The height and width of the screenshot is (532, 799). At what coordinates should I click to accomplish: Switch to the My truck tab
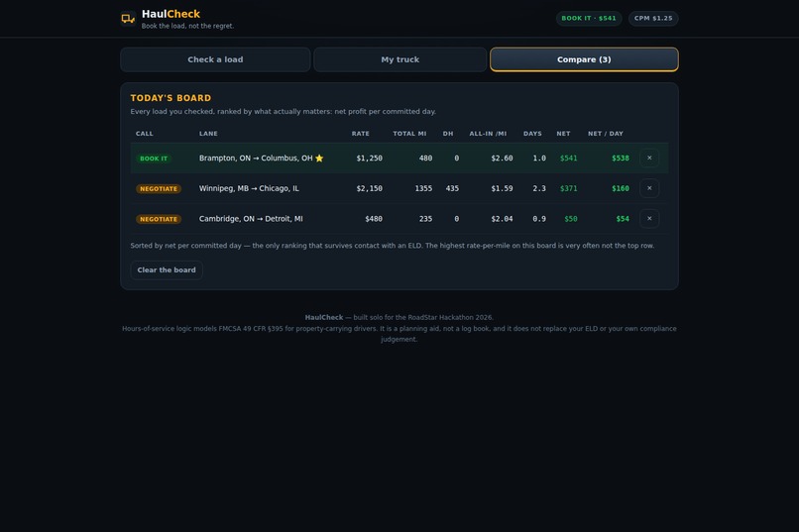click(x=400, y=59)
